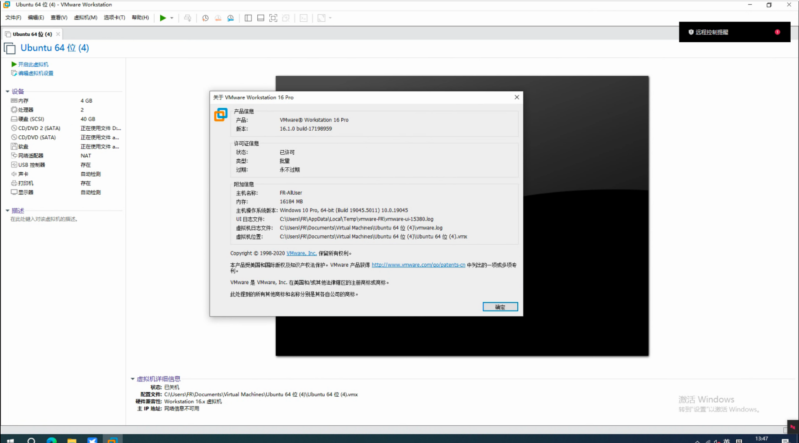
Task: Click the taskbar clock showing 13:47
Action: pyautogui.click(x=761, y=439)
